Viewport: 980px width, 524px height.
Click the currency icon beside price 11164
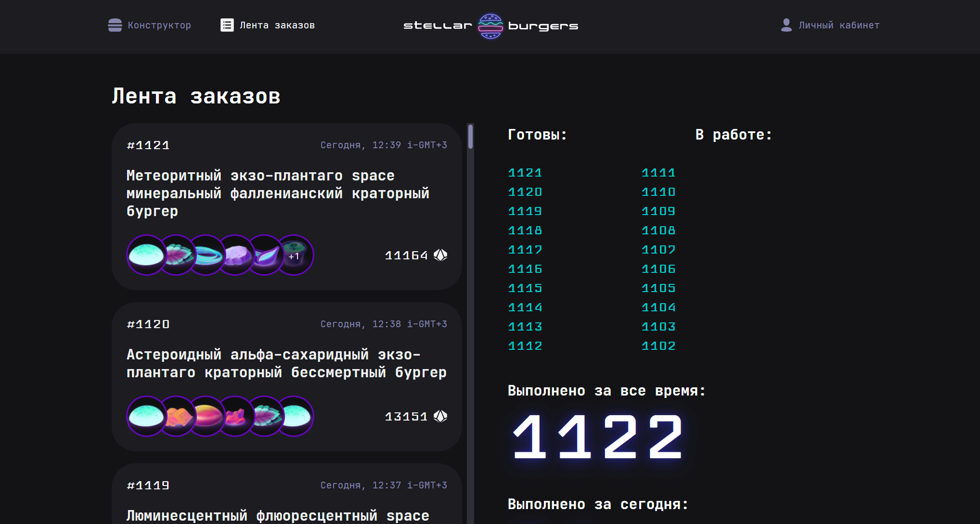click(x=440, y=255)
